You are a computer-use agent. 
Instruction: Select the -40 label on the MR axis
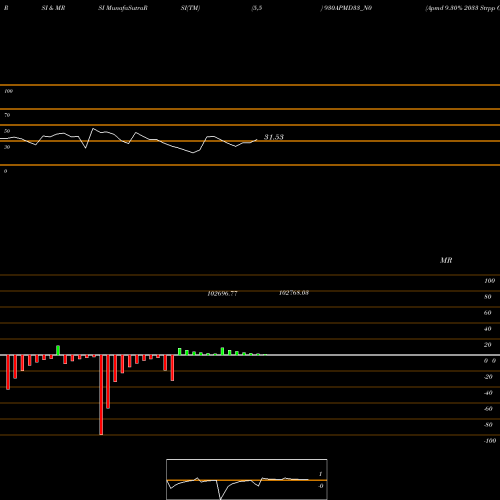[x=488, y=393]
